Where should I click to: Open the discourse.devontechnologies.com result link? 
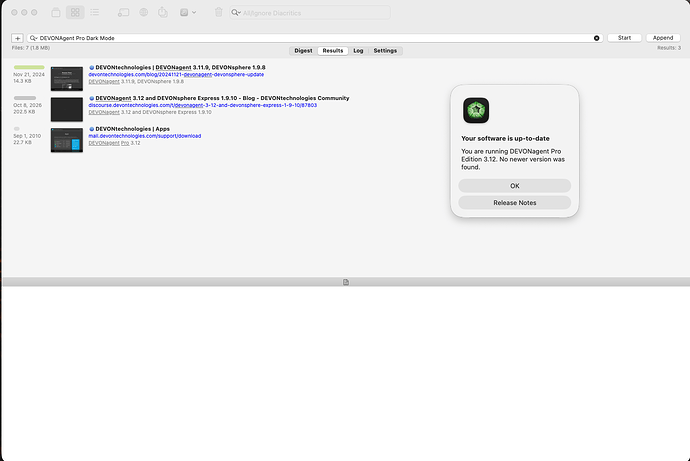(x=202, y=106)
